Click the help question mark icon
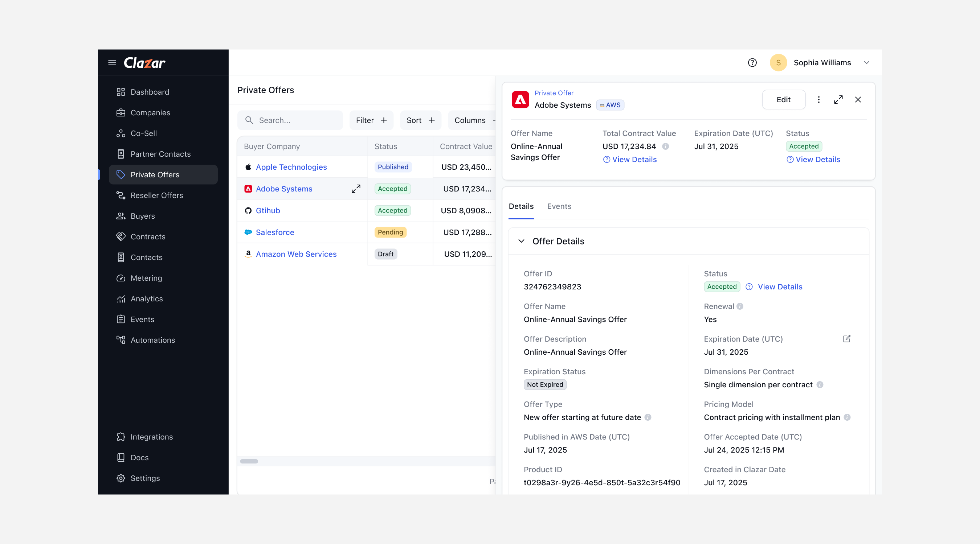Image resolution: width=980 pixels, height=544 pixels. click(752, 63)
